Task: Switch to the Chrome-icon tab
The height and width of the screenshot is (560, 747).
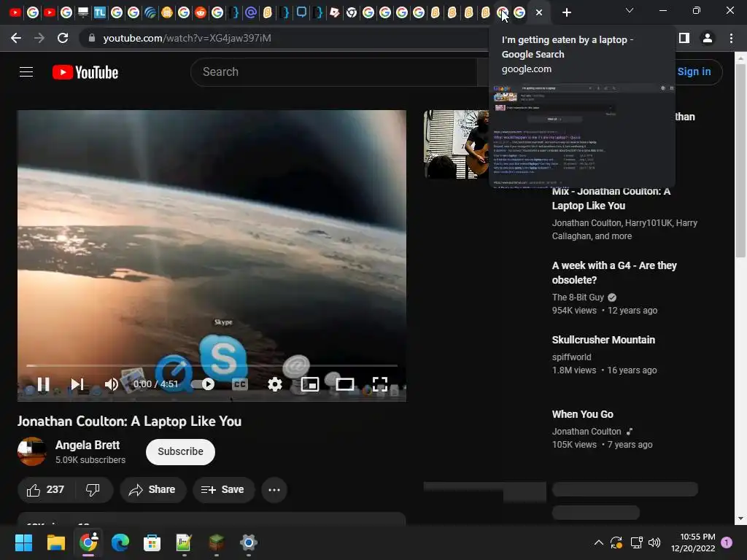Action: pos(352,13)
